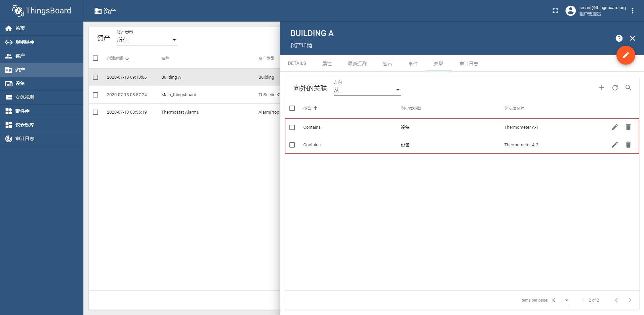
Task: Select the Thermometer A-1 relation checkbox
Action: point(292,127)
